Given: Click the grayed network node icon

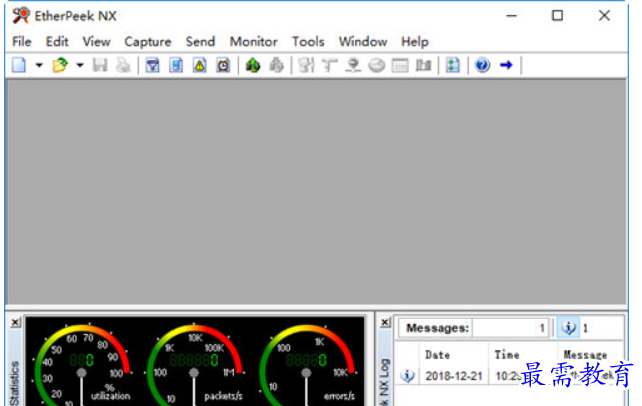Looking at the screenshot, I should [353, 65].
